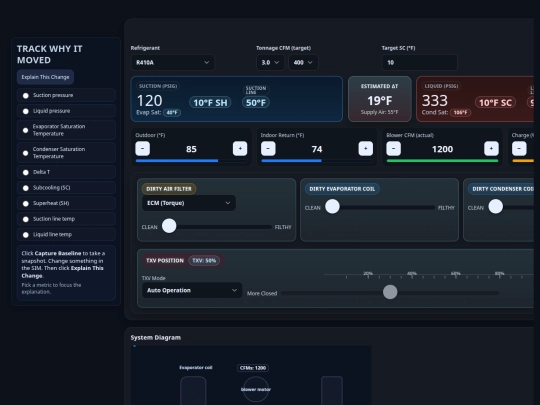
Task: Click the System Diagram heading
Action: coord(156,338)
